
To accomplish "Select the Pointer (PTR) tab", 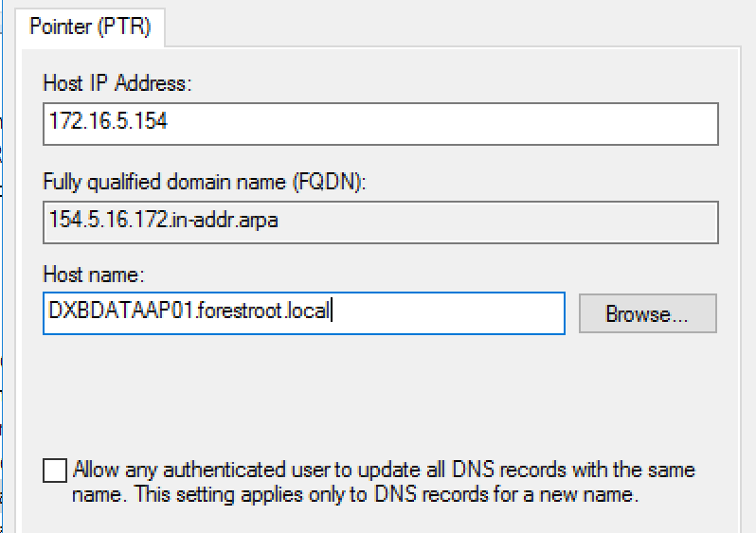I will tap(90, 27).
